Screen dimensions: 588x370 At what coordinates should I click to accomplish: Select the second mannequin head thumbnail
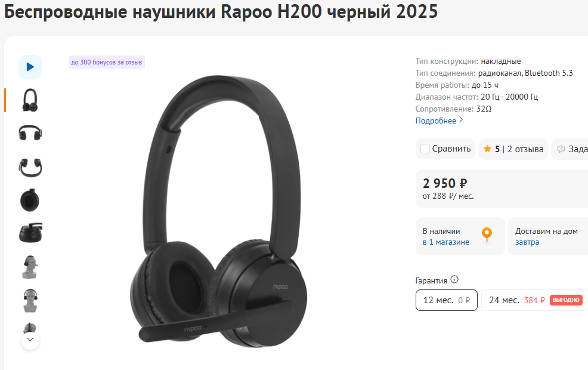pos(30,301)
